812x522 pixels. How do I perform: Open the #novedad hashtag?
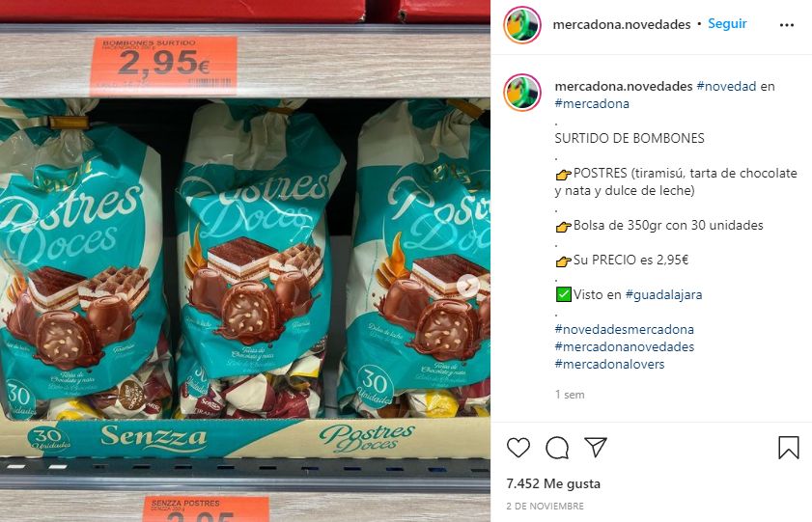click(726, 87)
